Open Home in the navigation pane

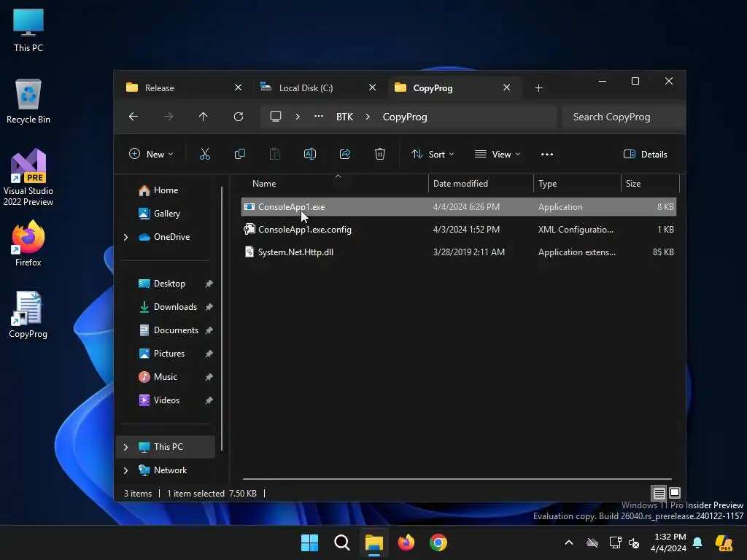pyautogui.click(x=166, y=190)
